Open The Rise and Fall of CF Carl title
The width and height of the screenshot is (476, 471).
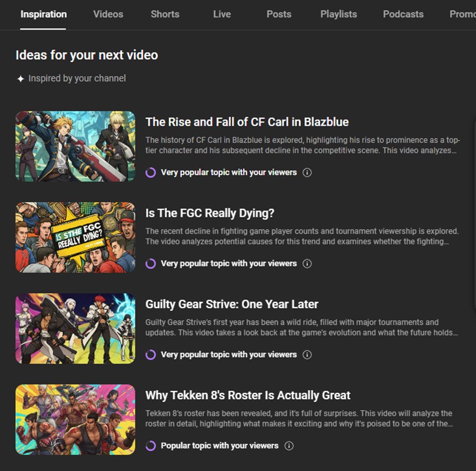click(x=247, y=122)
